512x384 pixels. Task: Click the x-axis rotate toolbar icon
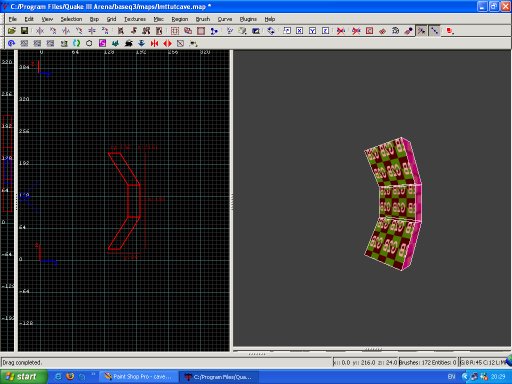pos(53,31)
